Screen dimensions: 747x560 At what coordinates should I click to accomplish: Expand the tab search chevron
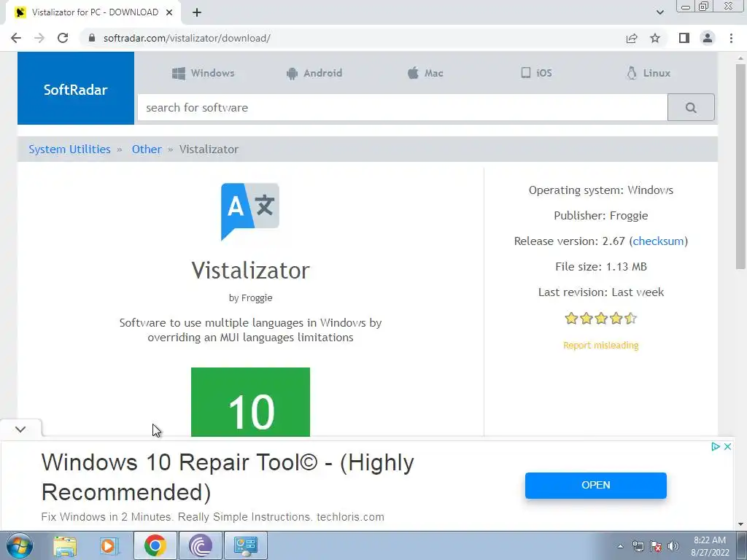tap(659, 12)
